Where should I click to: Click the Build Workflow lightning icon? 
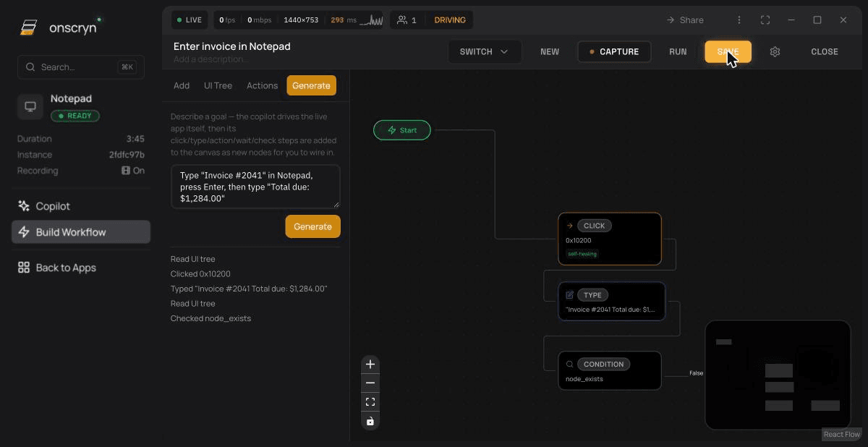[24, 232]
